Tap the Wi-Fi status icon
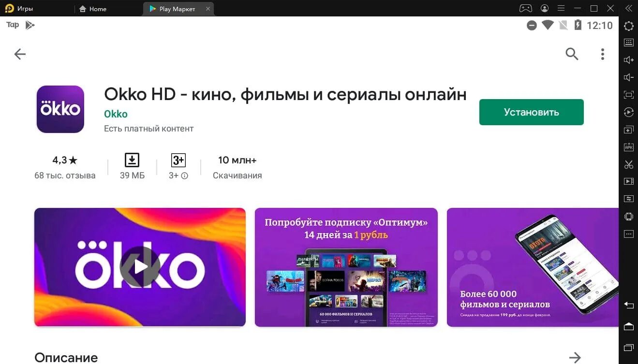The width and height of the screenshot is (638, 364). pos(548,25)
